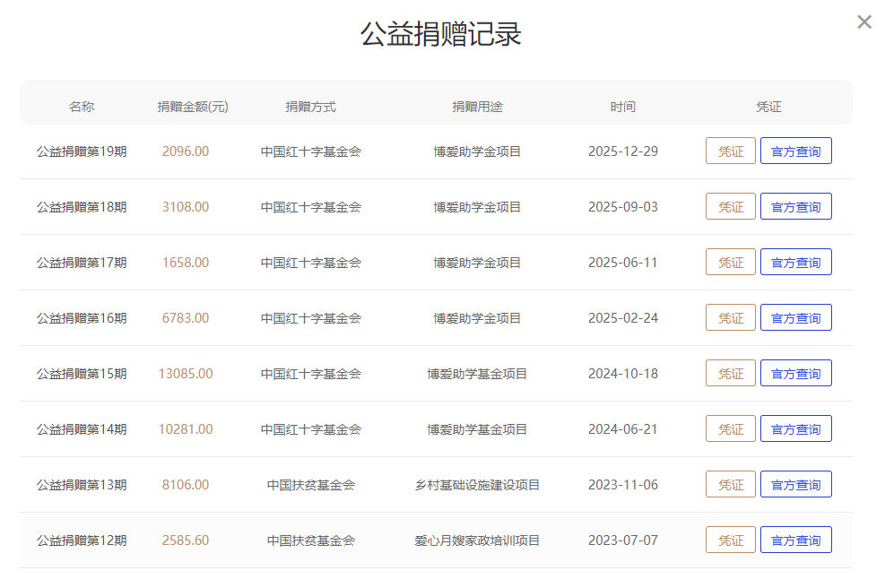885x588 pixels.
Task: Open 官方查询 for 公益捐赠第18期
Action: tap(795, 207)
